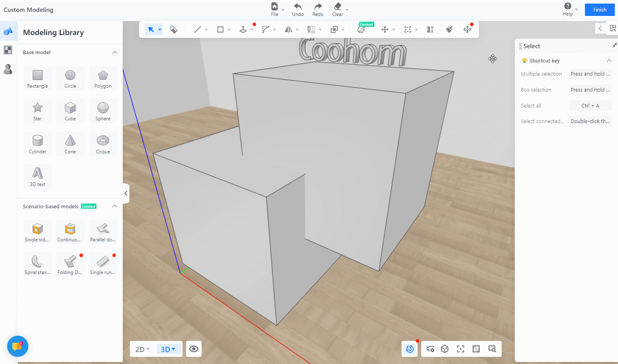The width and height of the screenshot is (618, 364).
Task: Switch to 2D view mode
Action: [142, 349]
